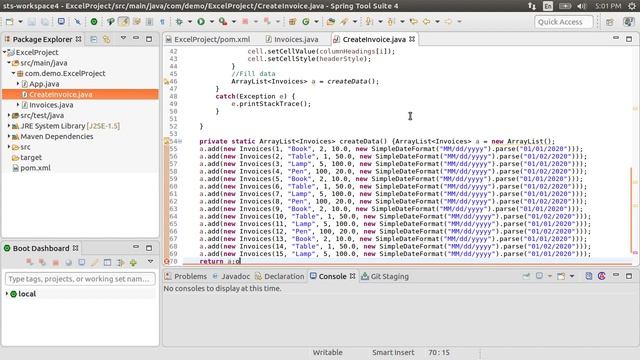Switch to the Spring perspective icon
The width and height of the screenshot is (640, 360).
click(629, 22)
